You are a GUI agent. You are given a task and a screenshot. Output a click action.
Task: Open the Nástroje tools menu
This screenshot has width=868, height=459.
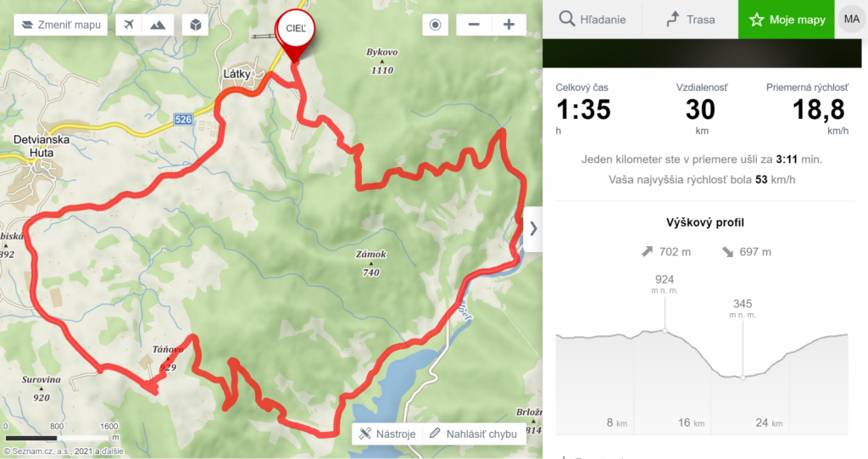pos(387,434)
